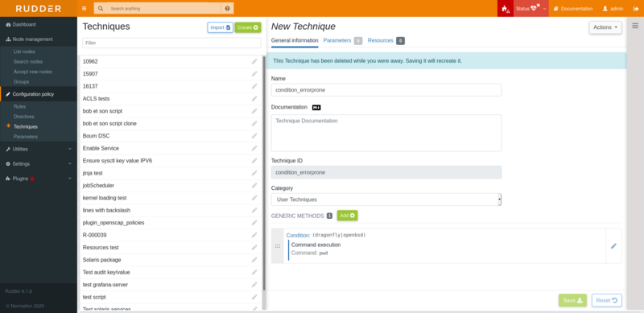Focus the Techniques Filter field
Image resolution: width=644 pixels, height=313 pixels.
tap(171, 43)
